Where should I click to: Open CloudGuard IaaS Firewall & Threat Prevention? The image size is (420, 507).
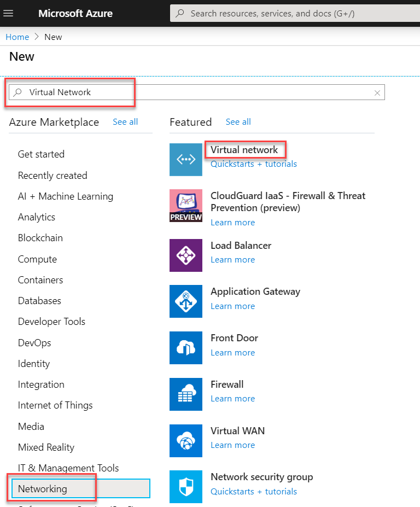click(x=288, y=202)
